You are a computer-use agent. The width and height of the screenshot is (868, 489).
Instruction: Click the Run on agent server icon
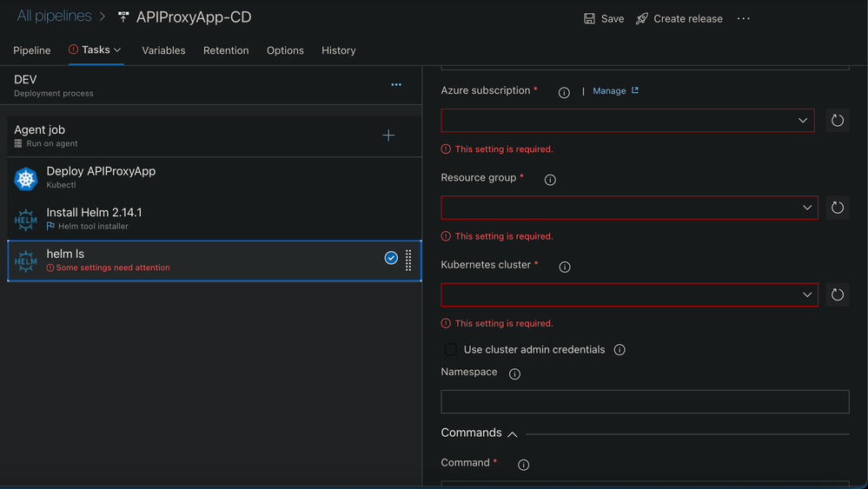(17, 144)
